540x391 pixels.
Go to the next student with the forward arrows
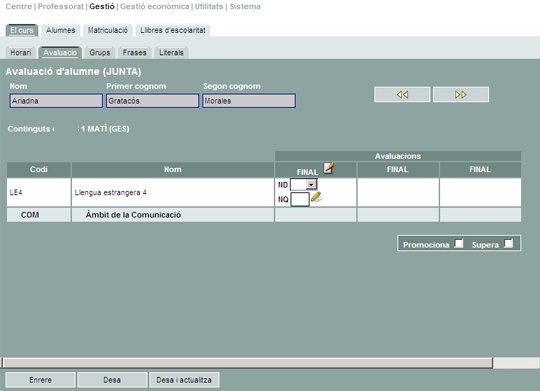tap(461, 94)
